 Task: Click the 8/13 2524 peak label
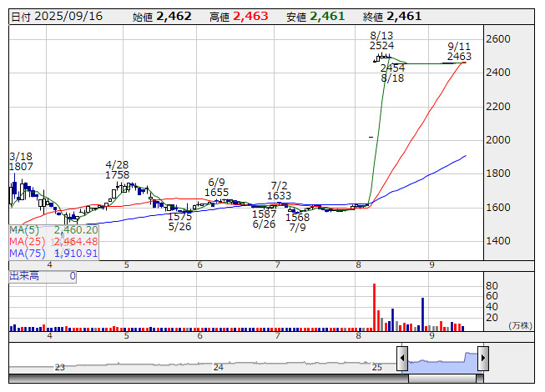[x=381, y=40]
